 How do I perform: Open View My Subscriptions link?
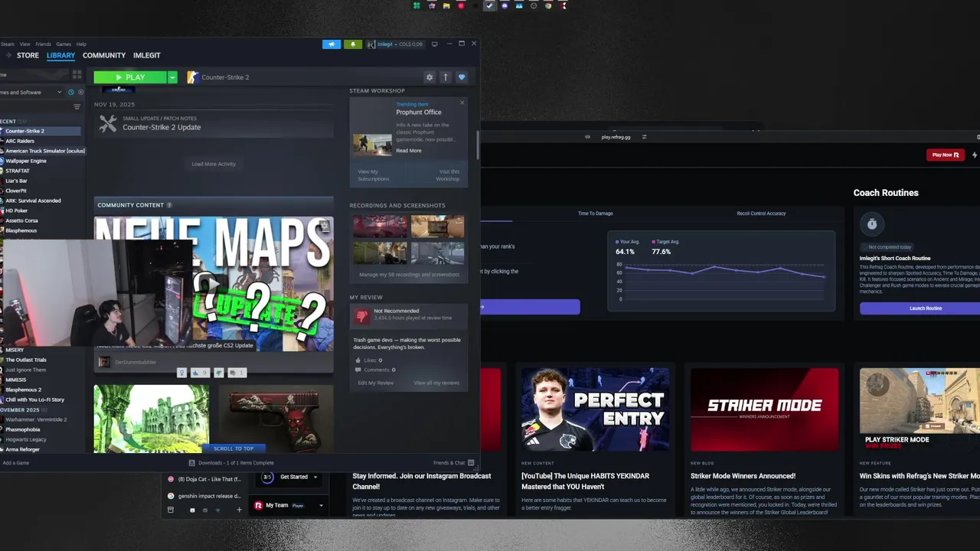(x=374, y=175)
